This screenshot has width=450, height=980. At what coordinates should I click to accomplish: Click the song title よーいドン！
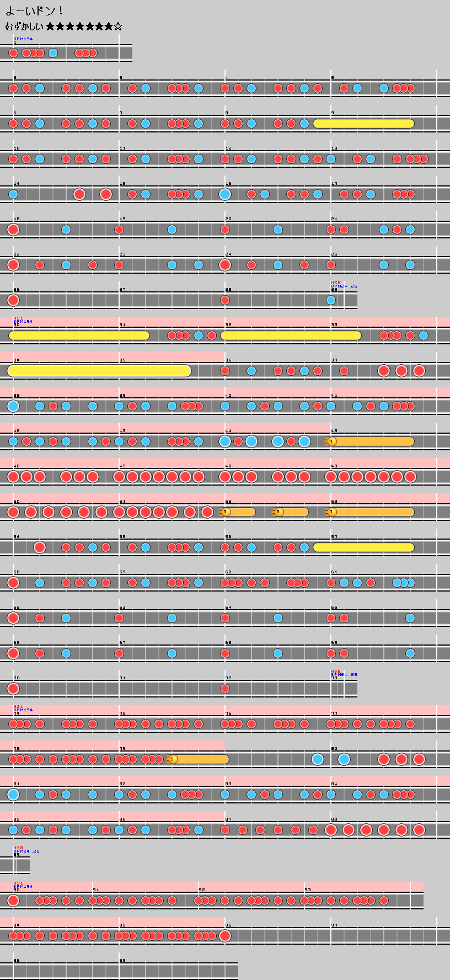pos(34,10)
